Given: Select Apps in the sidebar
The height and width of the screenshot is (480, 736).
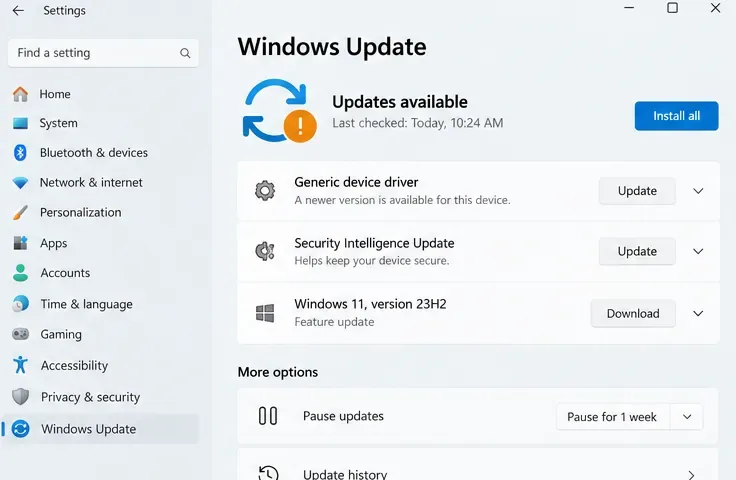Looking at the screenshot, I should (x=100, y=243).
